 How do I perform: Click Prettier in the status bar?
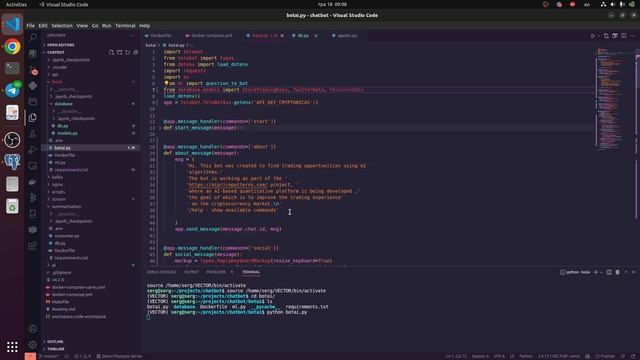click(x=605, y=356)
